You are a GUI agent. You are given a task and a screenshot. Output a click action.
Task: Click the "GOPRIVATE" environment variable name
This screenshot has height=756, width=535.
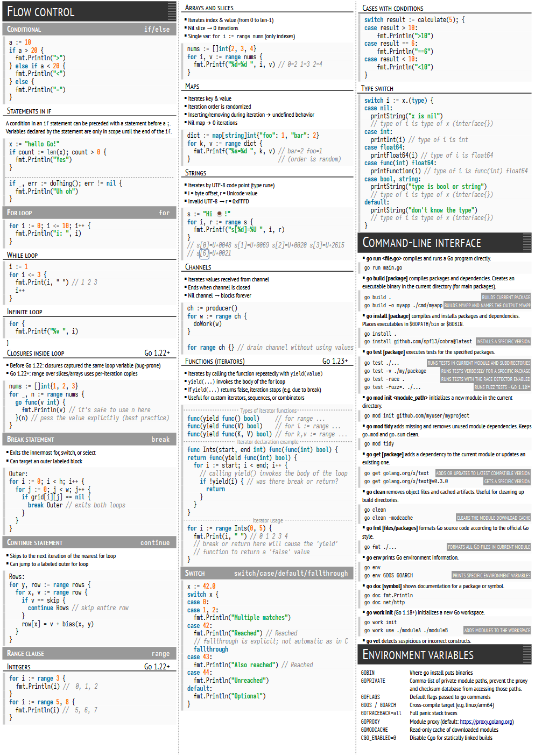[x=373, y=681]
